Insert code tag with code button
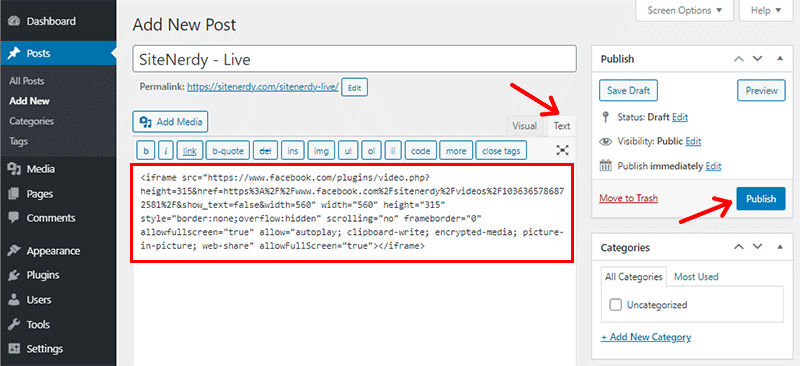The height and width of the screenshot is (366, 800). (421, 151)
